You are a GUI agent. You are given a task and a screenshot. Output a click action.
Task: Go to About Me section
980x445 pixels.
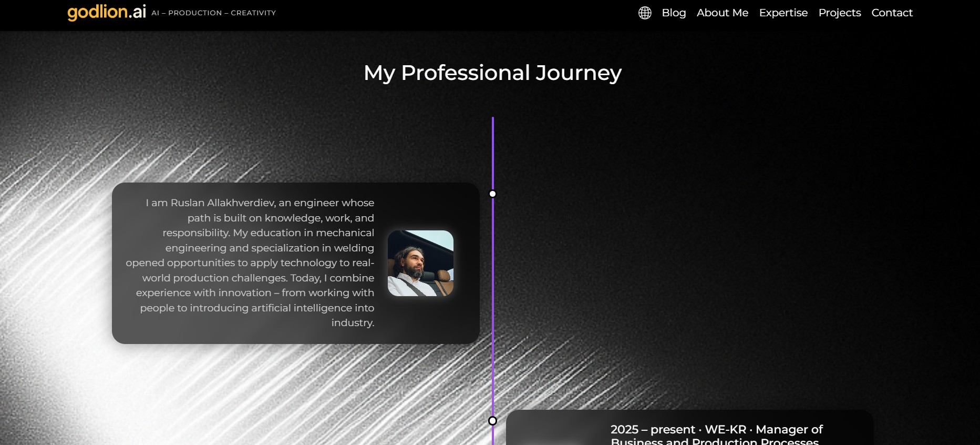click(723, 13)
